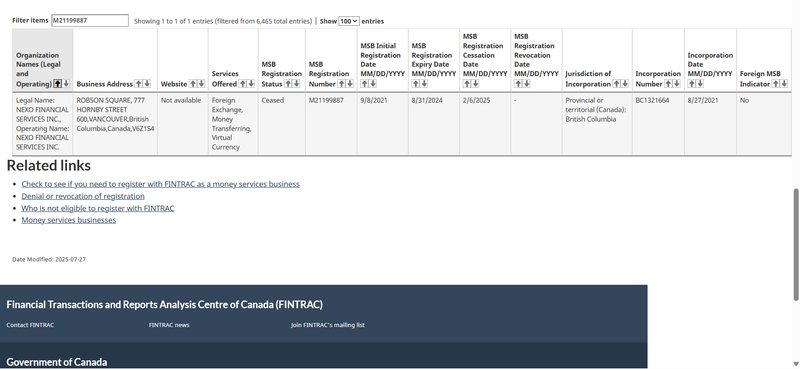
Task: Sort Registration Cessation Date ascending arrow
Action: [467, 84]
